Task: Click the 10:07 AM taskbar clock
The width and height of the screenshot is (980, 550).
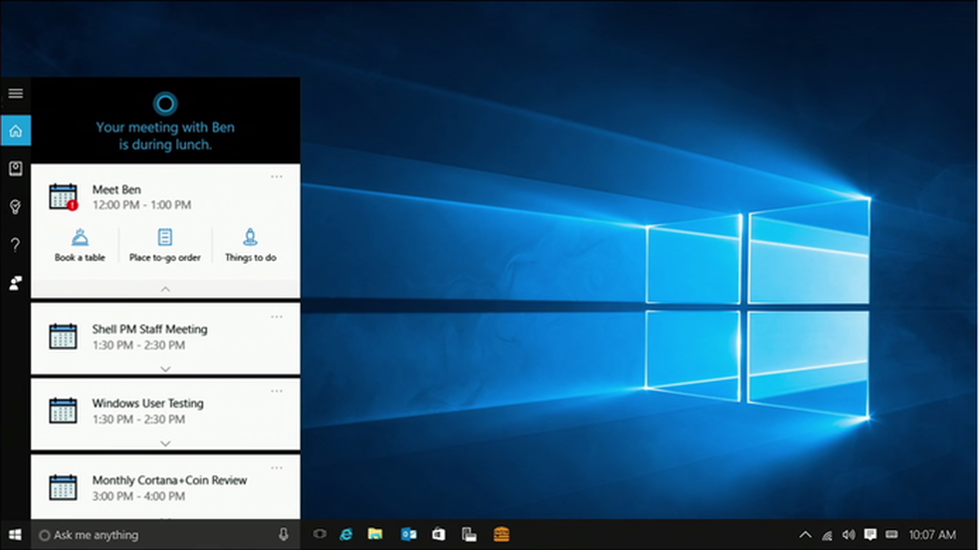Action: click(x=932, y=535)
